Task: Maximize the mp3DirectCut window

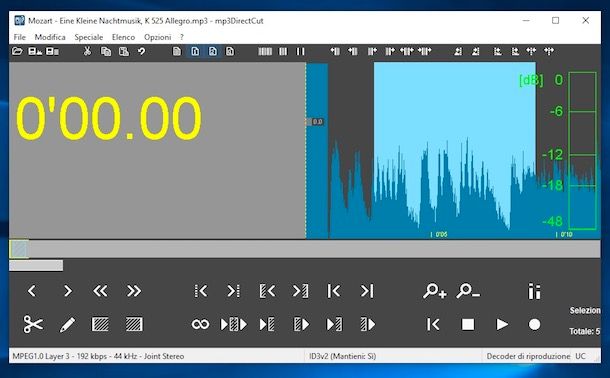Action: 556,20
